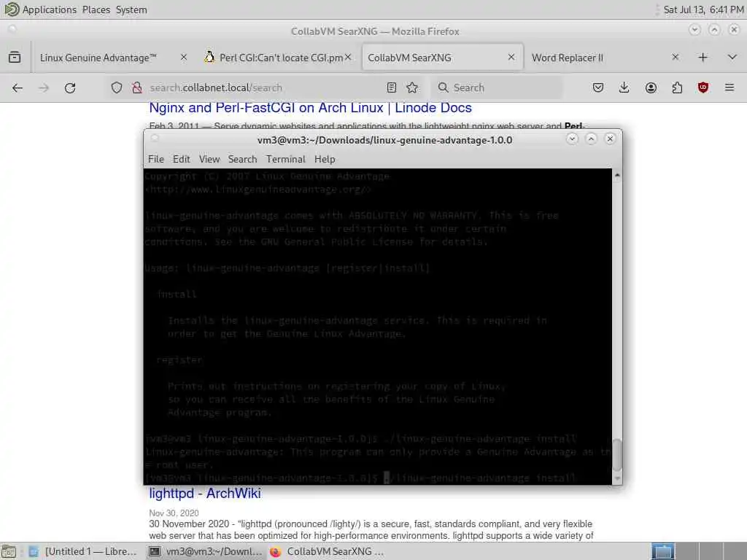Open terminal View menu
This screenshot has width=747, height=560.
click(x=209, y=159)
